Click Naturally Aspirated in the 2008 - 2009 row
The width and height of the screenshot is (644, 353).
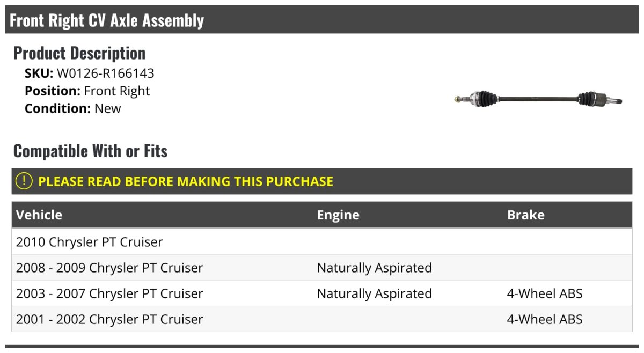click(374, 268)
